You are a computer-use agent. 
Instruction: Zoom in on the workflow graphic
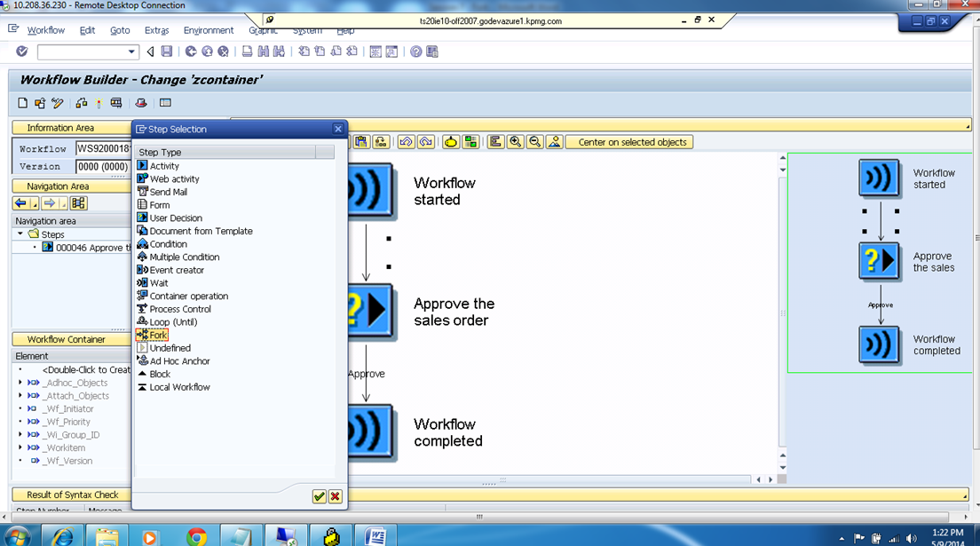(515, 142)
